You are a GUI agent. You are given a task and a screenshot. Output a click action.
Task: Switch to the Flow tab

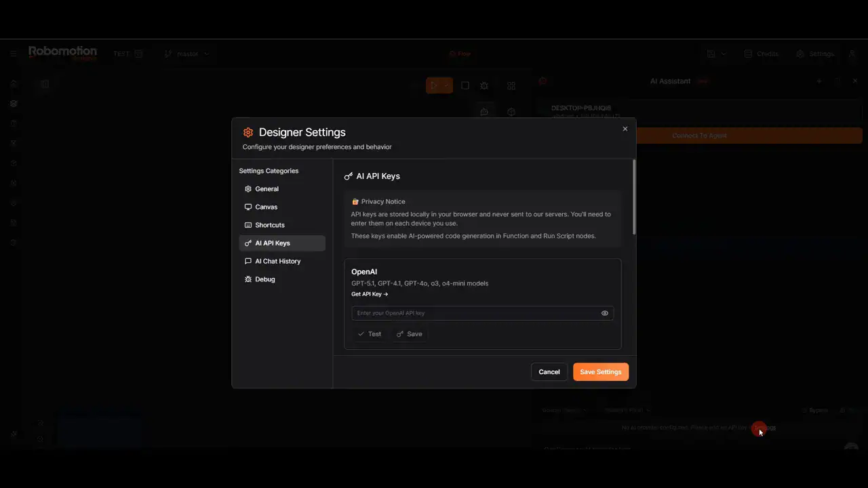click(460, 54)
